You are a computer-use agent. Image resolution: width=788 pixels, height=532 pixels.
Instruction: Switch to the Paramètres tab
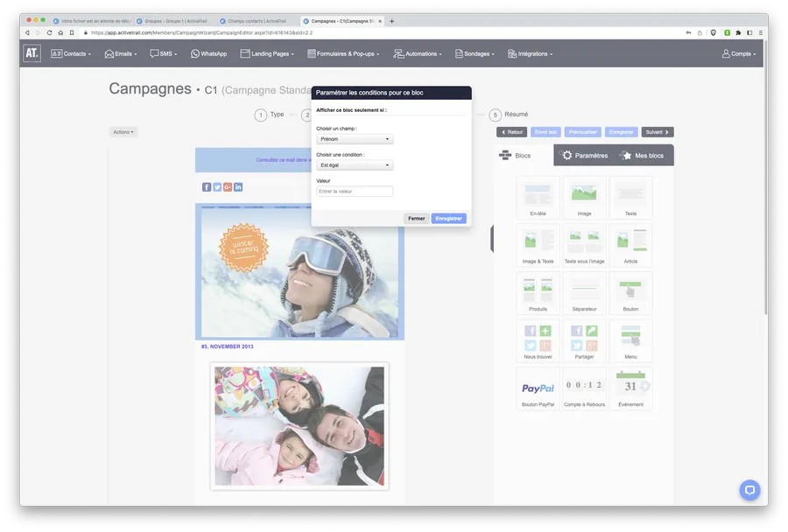pos(586,156)
